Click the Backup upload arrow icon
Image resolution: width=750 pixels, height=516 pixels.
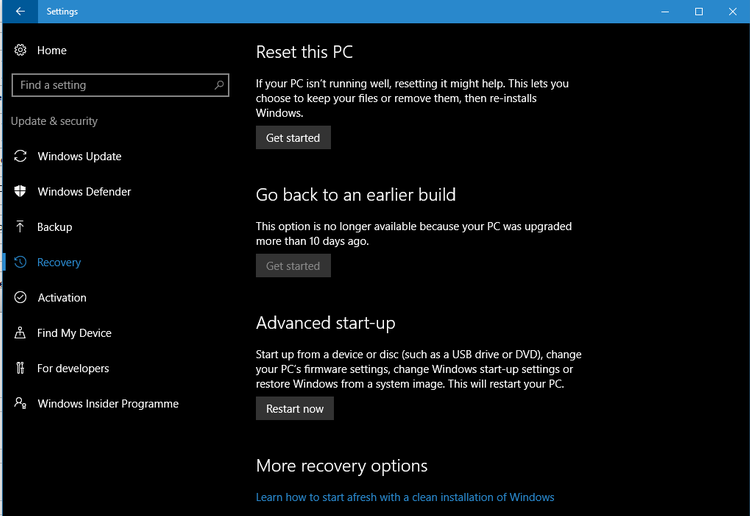20,227
